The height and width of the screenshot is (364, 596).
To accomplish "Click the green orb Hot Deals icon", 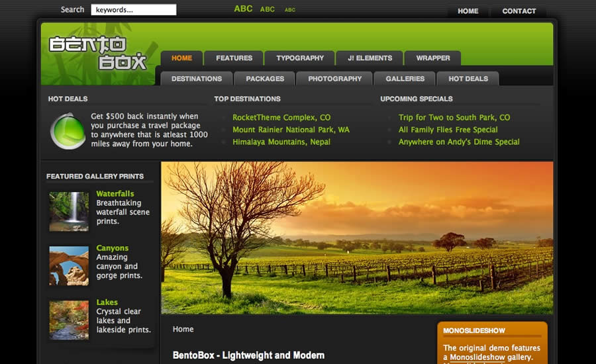I will tap(68, 130).
